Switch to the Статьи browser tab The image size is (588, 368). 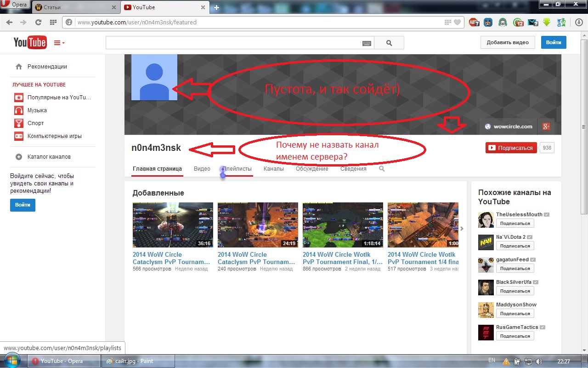75,7
